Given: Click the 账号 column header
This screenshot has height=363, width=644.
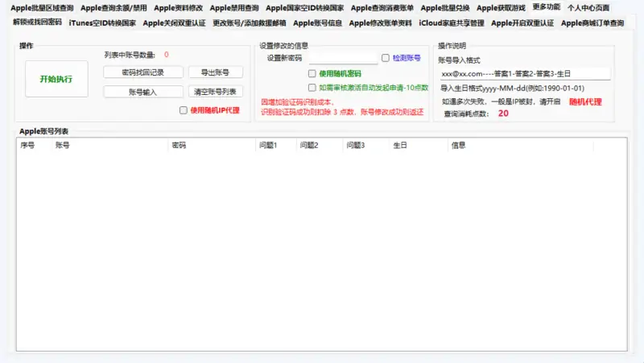Looking at the screenshot, I should 62,146.
